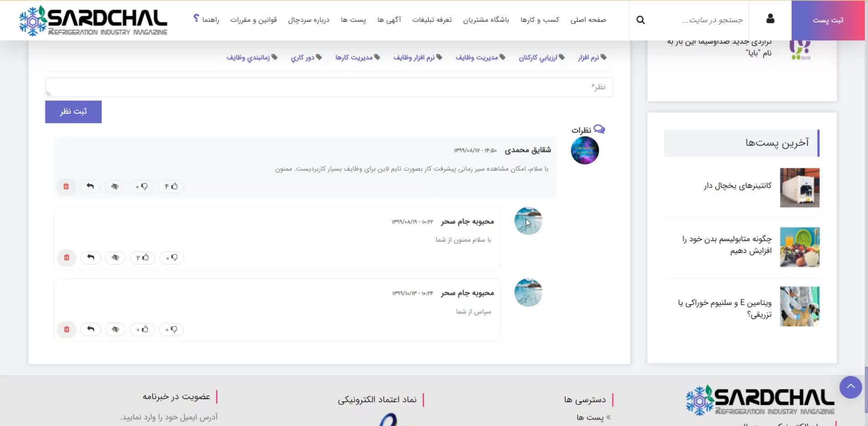Open the 'کسب و کارها' menu
This screenshot has width=868, height=426.
[x=540, y=20]
